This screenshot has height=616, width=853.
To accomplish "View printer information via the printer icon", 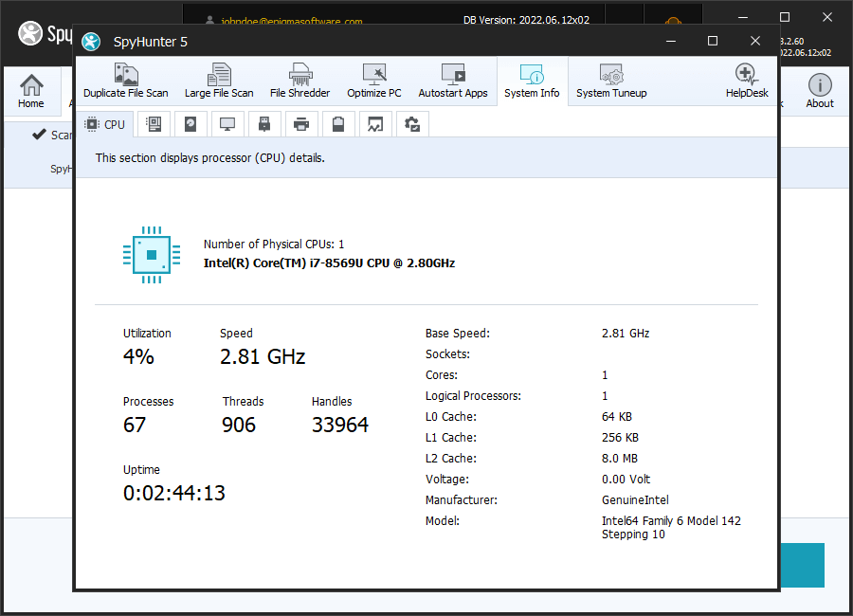I will coord(300,123).
